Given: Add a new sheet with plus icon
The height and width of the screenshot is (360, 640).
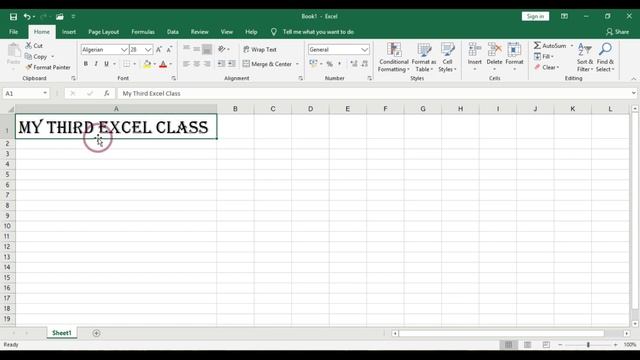Looking at the screenshot, I should click(96, 333).
